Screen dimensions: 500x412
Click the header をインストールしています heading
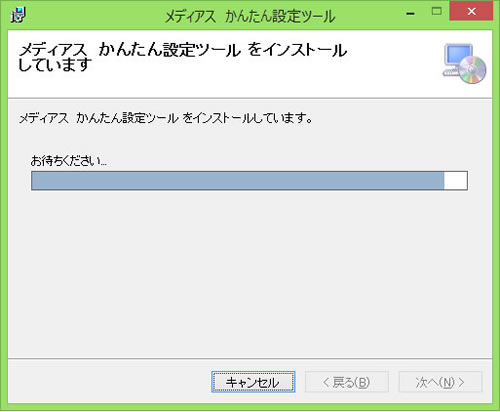tap(182, 57)
